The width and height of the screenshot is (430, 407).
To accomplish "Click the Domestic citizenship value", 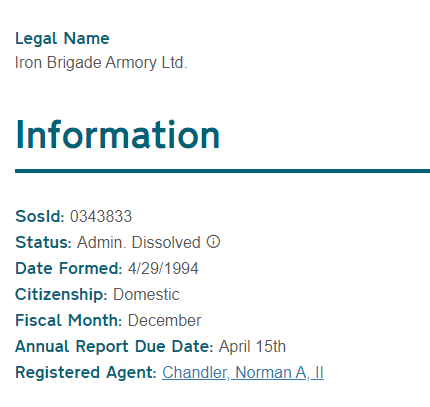I will (x=146, y=294).
